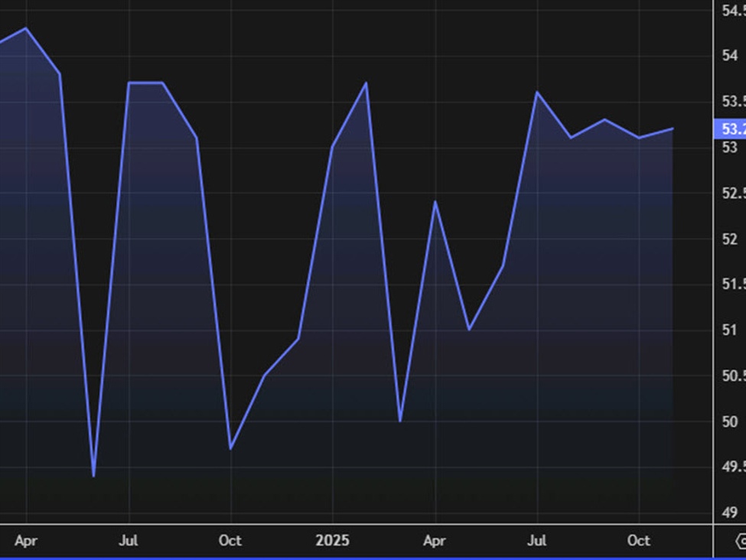Click the rightmost "Oct" date axis label
Viewport: 746px width, 560px height.
coord(639,541)
